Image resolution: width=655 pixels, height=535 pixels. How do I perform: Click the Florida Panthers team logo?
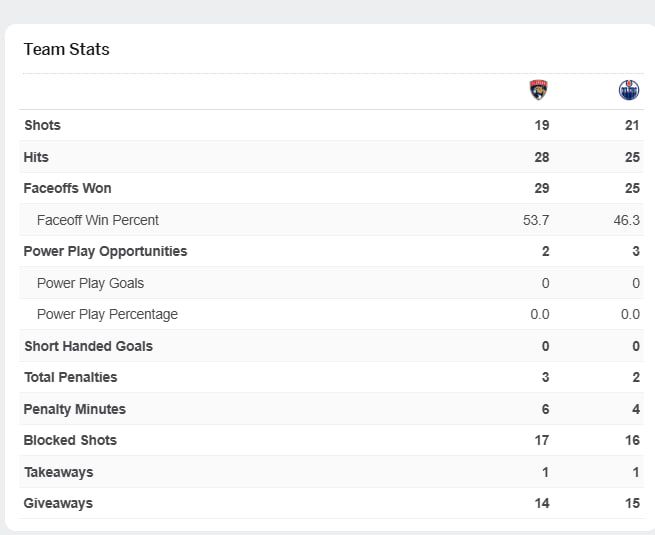pos(539,90)
